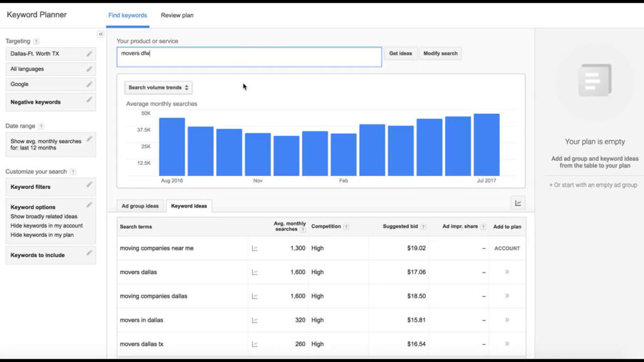Show trend chart for moving companies dallas
The width and height of the screenshot is (644, 362).
[255, 297]
